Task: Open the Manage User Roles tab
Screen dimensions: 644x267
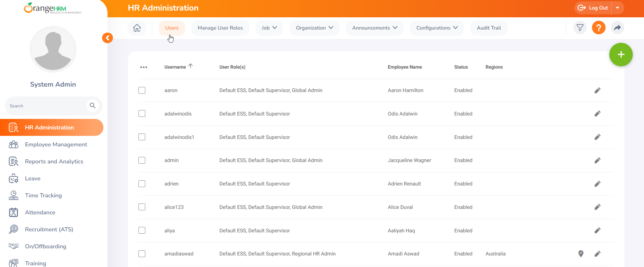Action: click(220, 28)
